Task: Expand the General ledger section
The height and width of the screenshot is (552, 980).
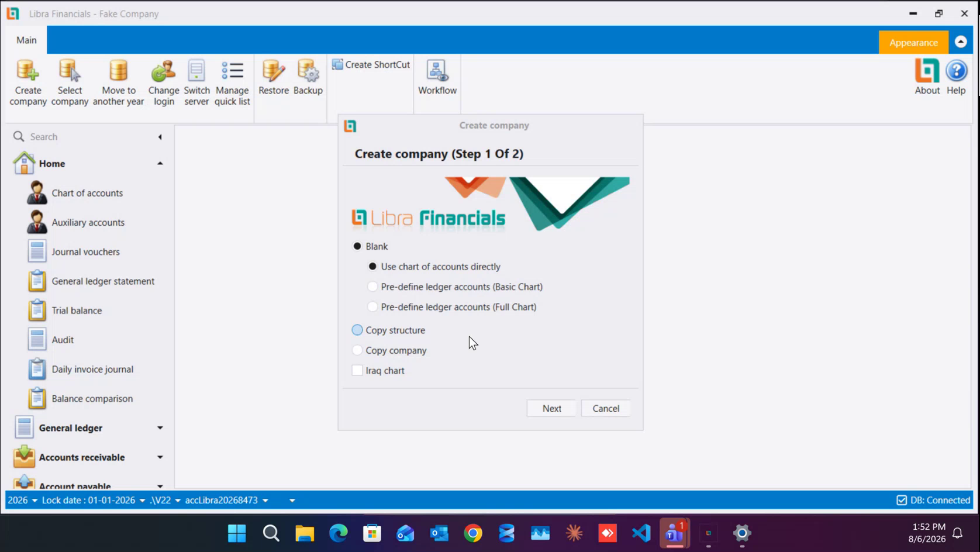Action: tap(160, 428)
